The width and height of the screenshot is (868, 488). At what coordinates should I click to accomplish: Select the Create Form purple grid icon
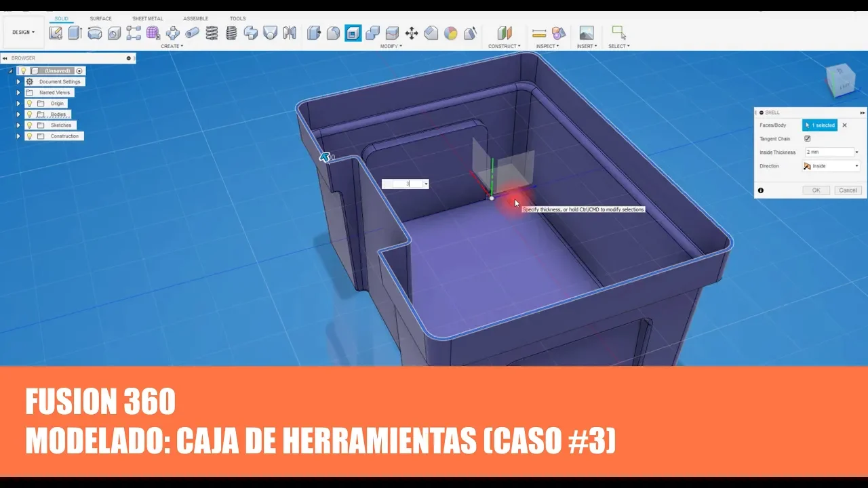153,33
